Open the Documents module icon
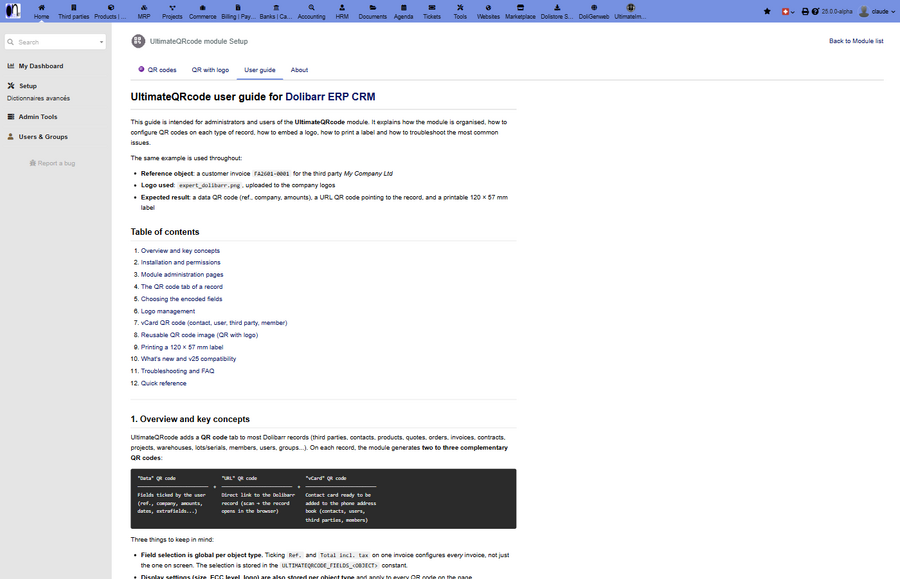The width and height of the screenshot is (900, 579). [x=373, y=7]
